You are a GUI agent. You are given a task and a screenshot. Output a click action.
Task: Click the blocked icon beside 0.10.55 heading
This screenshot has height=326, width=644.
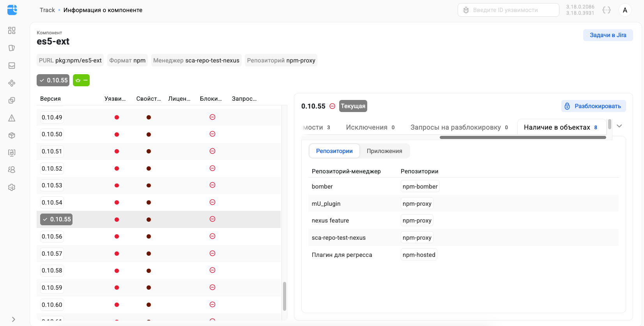(x=333, y=106)
